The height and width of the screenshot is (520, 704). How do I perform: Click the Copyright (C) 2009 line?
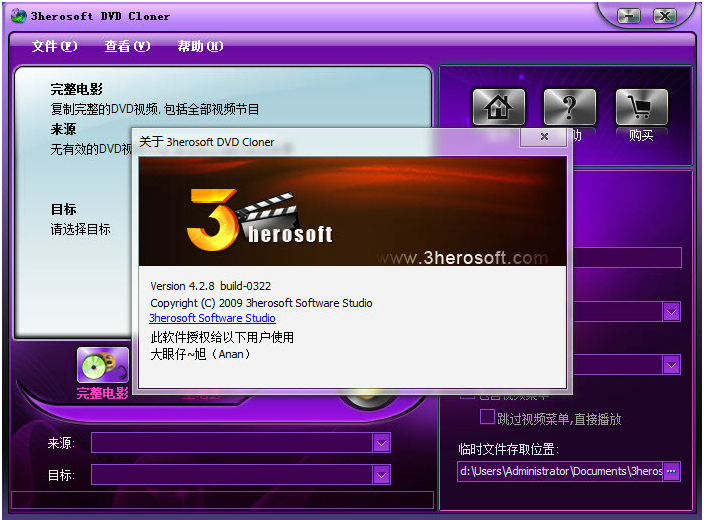pos(261,303)
